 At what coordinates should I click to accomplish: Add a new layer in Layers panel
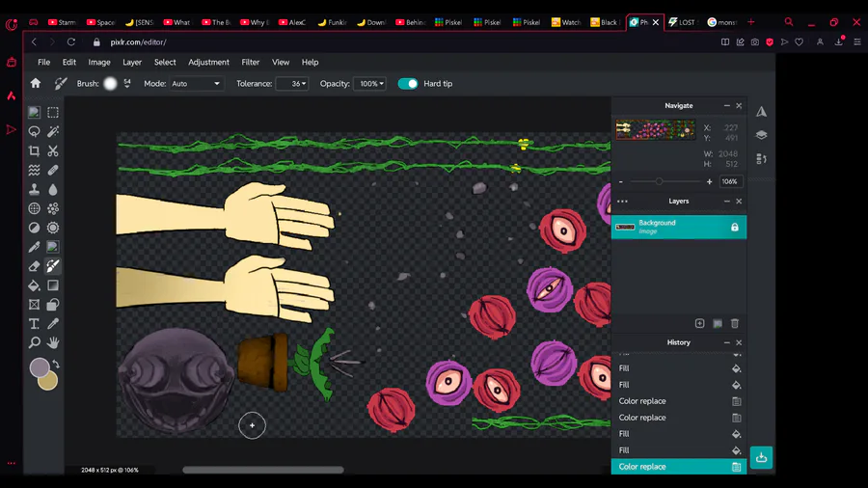coord(700,323)
